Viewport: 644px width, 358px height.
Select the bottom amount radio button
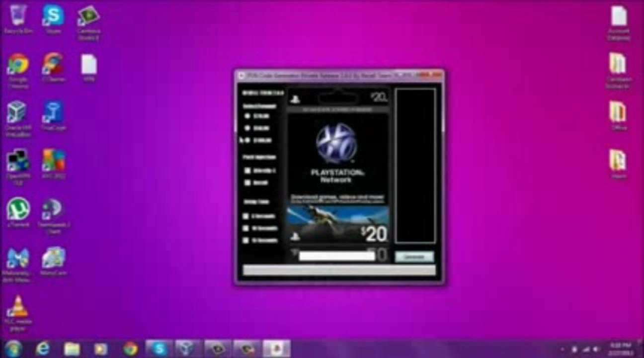[x=247, y=140]
